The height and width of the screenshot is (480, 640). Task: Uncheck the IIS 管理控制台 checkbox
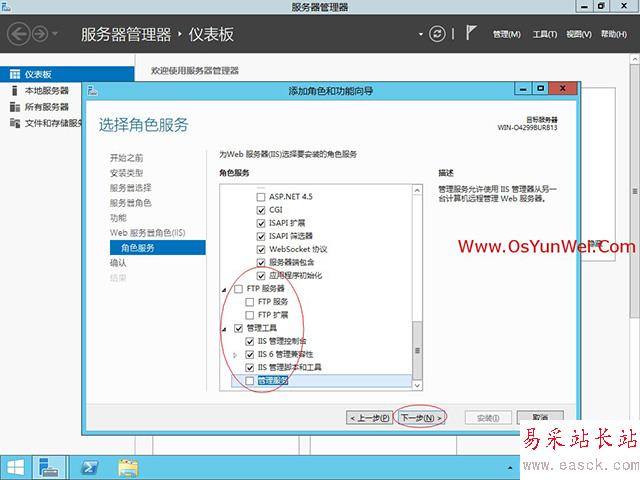[x=249, y=341]
